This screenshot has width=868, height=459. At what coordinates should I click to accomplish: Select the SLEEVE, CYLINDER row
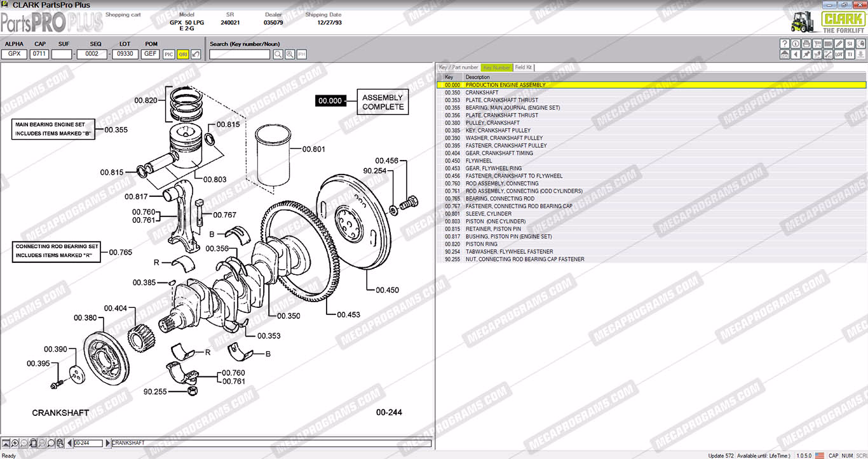651,214
